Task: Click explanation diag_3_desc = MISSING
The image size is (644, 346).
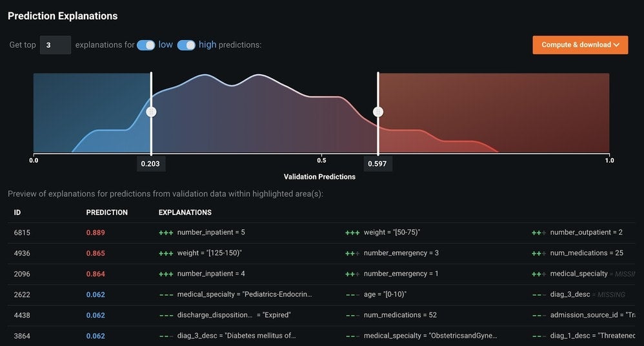Action: [x=587, y=294]
